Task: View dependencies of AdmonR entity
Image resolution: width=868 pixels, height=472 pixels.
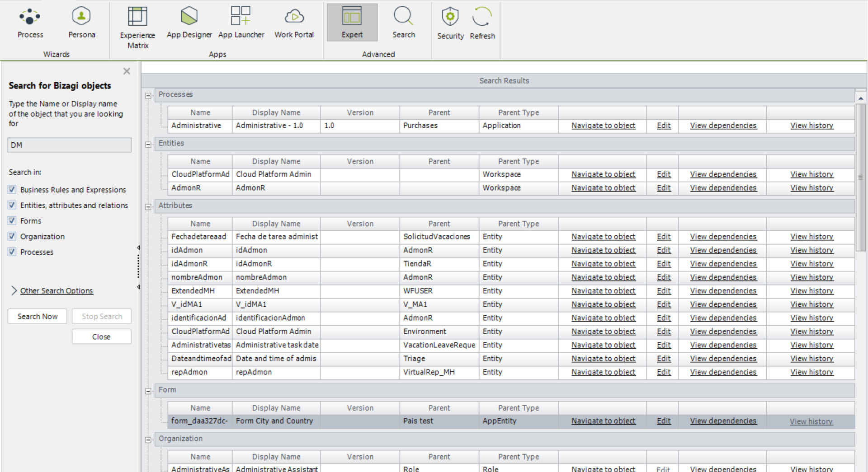Action: (723, 188)
